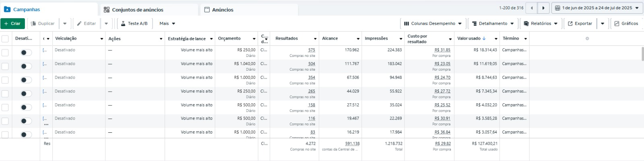Viewport: 644px width, 161px height.
Task: Open the Gráficos panel
Action: coord(626,23)
